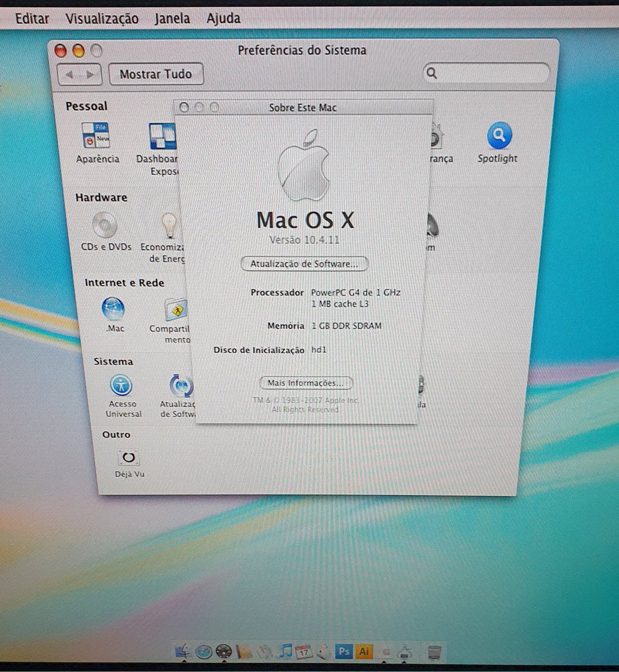619x672 pixels.
Task: Click the Versão 10.4.11 text
Action: (304, 240)
